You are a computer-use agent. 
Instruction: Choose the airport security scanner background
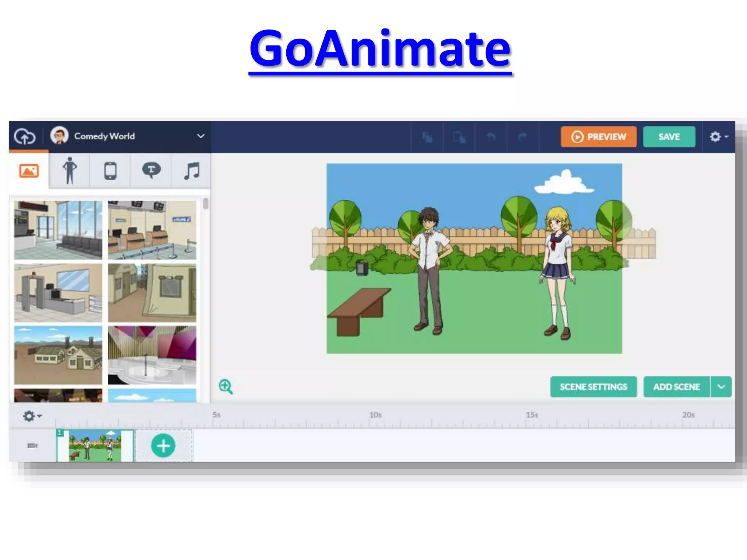[58, 293]
